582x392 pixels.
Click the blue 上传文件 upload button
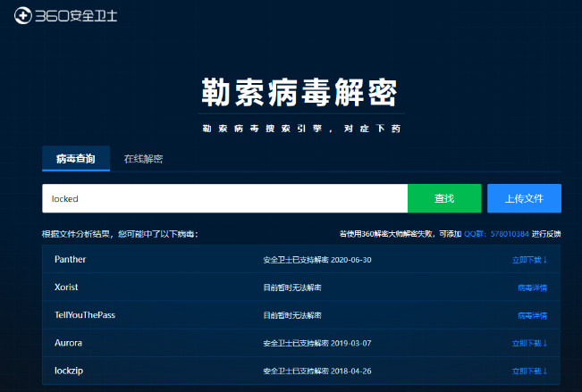pos(524,198)
